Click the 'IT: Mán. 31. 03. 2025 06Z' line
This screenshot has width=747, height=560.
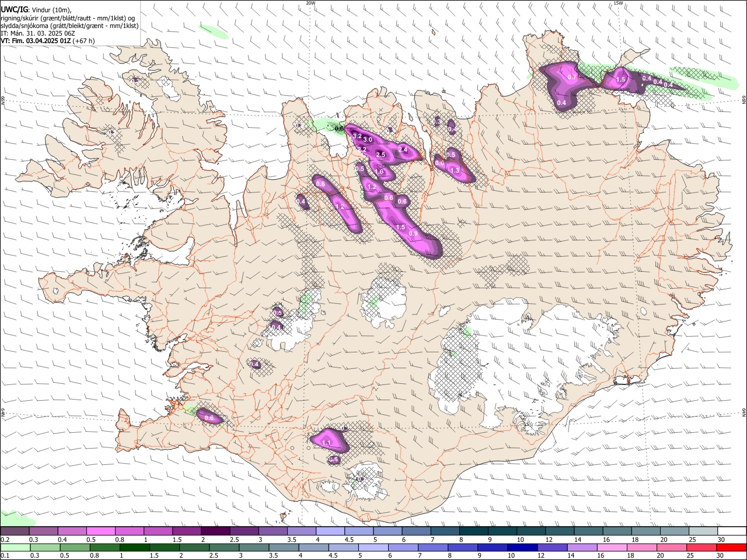(x=38, y=33)
